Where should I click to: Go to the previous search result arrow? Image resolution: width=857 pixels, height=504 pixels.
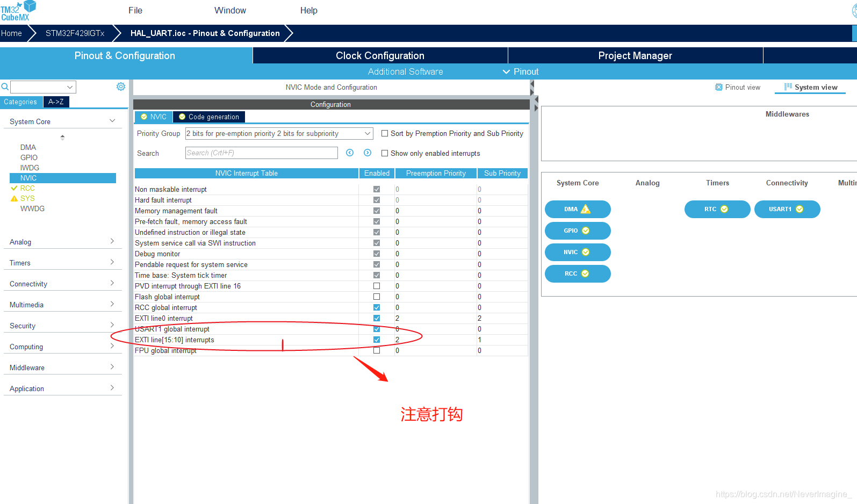350,153
